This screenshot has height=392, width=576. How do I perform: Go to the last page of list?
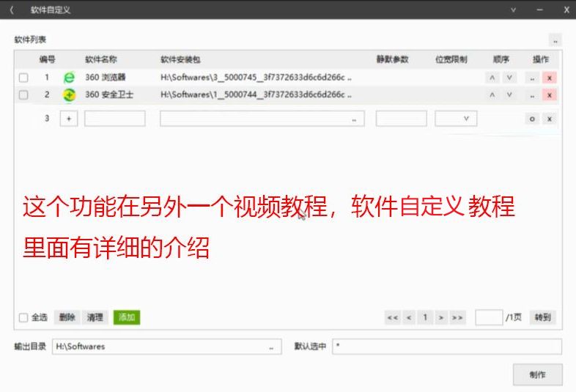click(457, 317)
